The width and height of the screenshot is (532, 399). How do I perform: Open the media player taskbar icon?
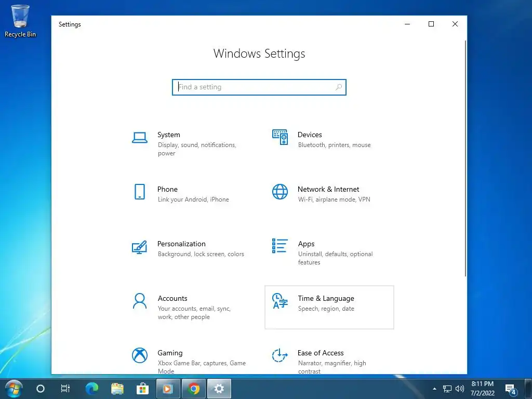pos(168,389)
